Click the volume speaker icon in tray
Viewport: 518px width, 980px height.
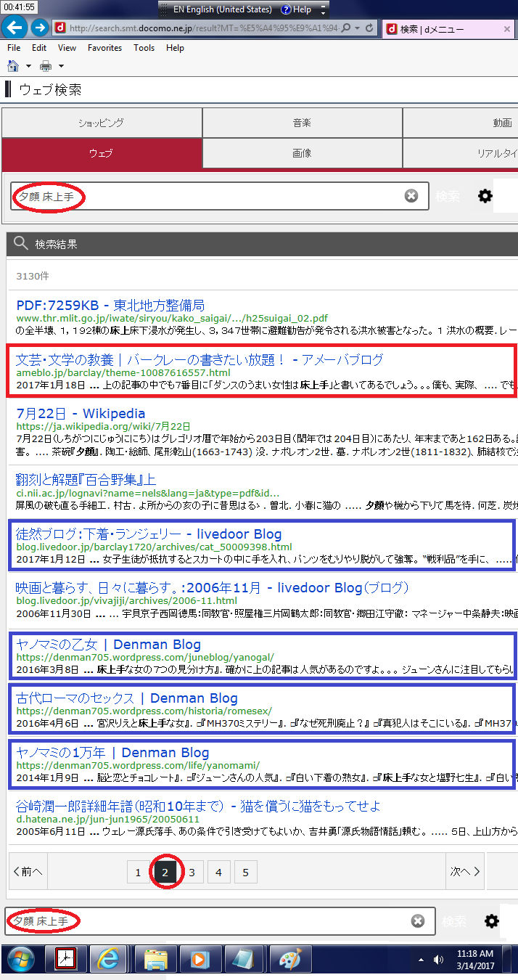pos(438,960)
